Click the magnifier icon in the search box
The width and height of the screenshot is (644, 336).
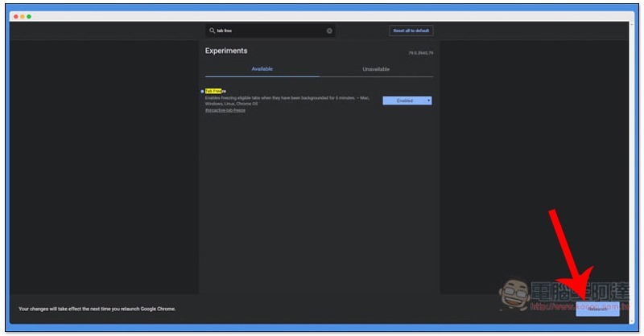212,31
